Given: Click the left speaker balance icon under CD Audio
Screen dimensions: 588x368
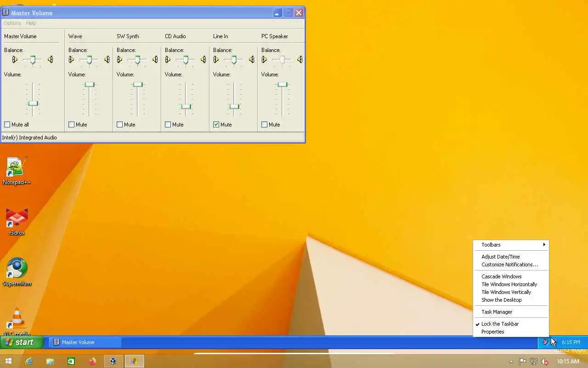Looking at the screenshot, I should pos(168,59).
